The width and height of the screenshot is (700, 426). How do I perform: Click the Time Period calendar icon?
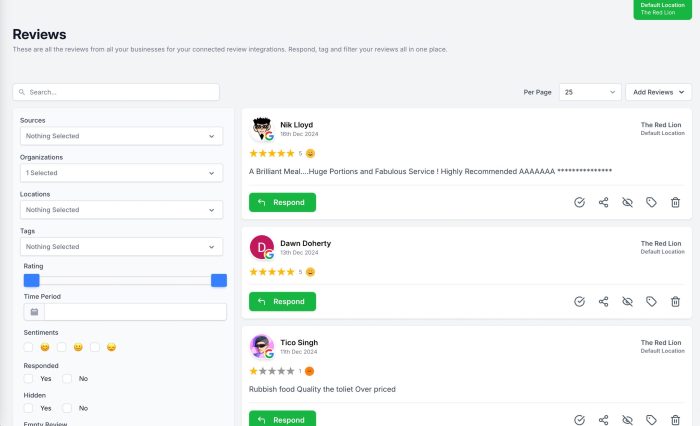point(32,312)
